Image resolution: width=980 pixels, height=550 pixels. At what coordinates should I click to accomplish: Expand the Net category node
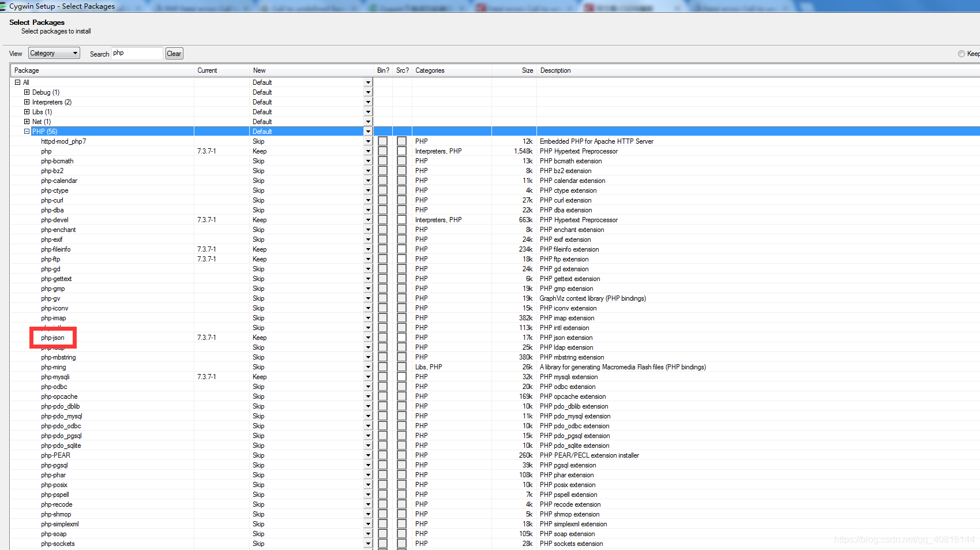[x=27, y=121]
